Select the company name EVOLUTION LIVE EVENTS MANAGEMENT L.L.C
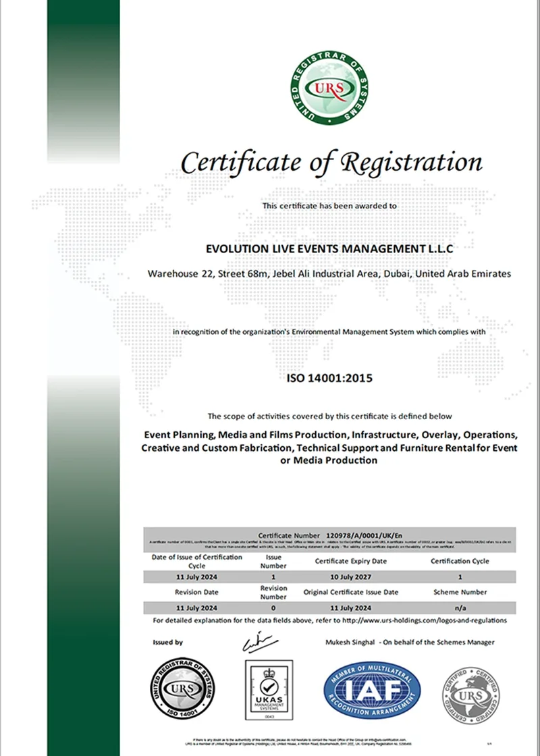Image resolution: width=540 pixels, height=756 pixels. (330, 249)
